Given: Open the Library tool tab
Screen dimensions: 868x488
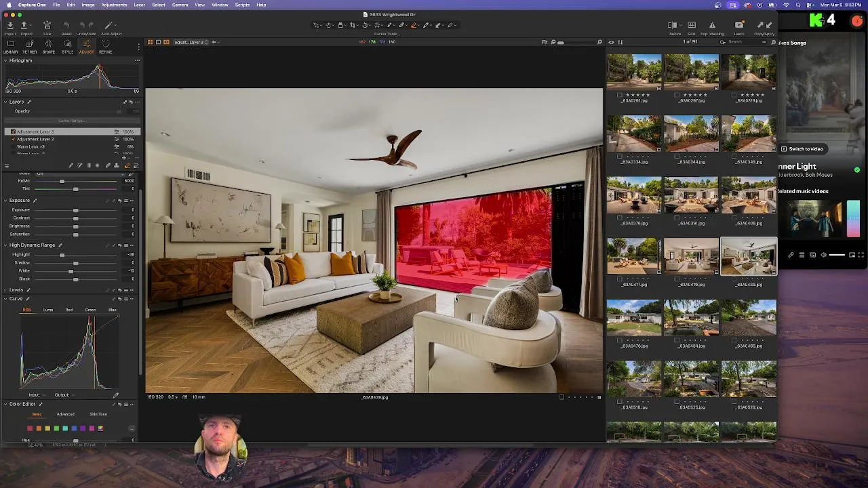Looking at the screenshot, I should [11, 46].
